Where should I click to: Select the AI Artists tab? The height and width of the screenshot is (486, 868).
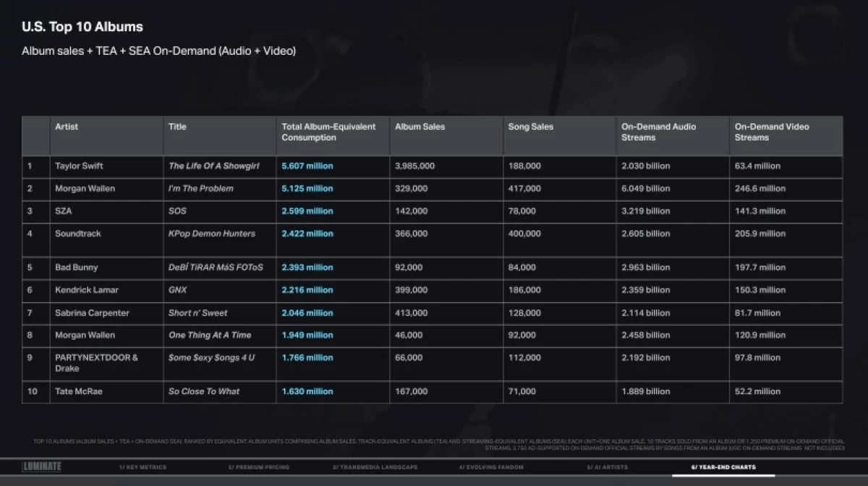608,467
